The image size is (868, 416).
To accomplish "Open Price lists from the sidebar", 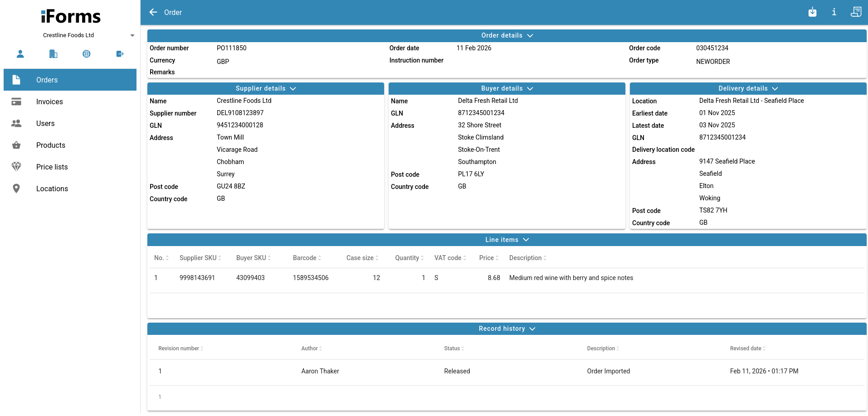I will point(52,167).
